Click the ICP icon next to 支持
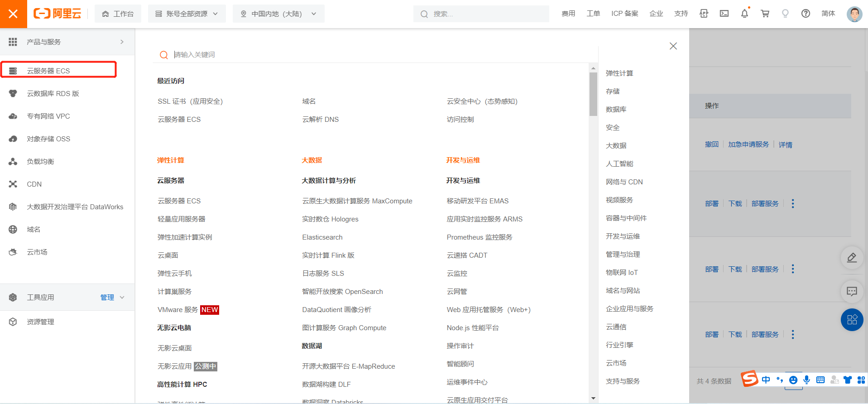Viewport: 868px width, 404px height. 704,14
